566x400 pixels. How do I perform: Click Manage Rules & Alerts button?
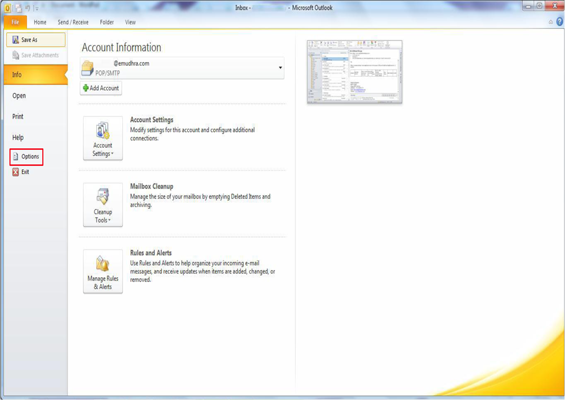pos(103,271)
